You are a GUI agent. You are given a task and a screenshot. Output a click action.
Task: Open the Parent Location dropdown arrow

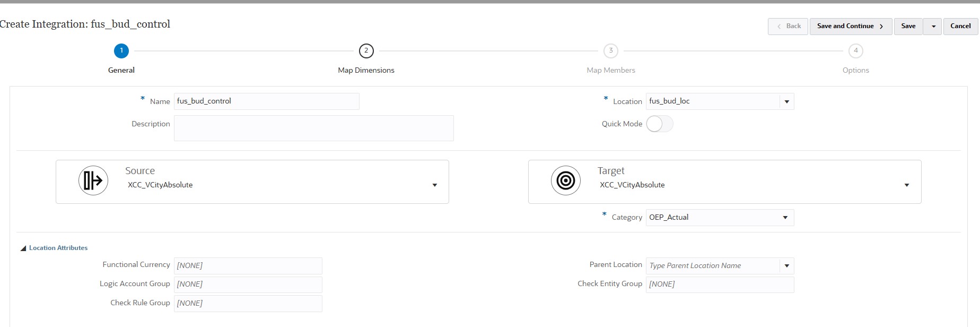coord(786,266)
